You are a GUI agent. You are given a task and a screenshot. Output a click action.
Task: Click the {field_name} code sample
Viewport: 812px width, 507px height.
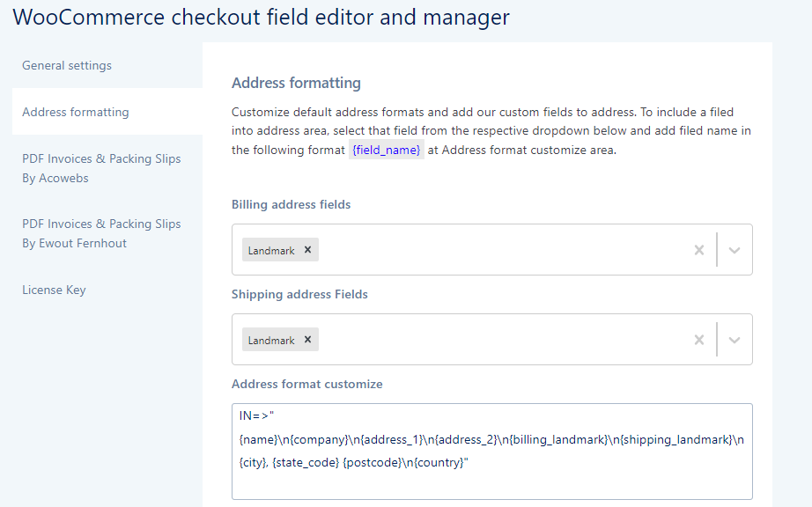[387, 150]
